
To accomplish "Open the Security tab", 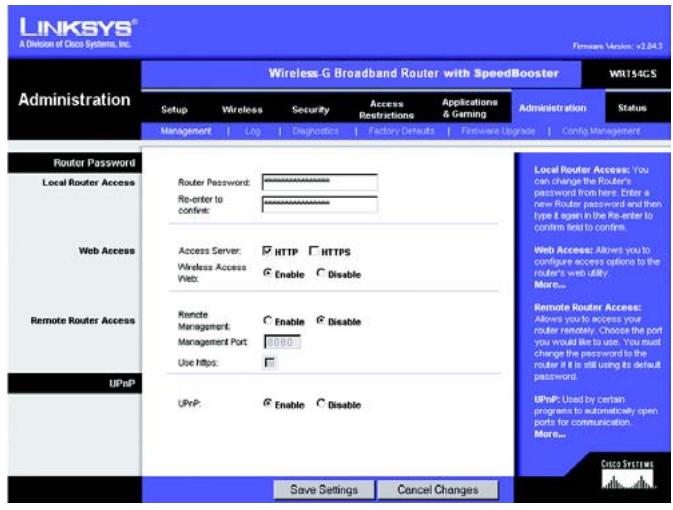I will [310, 109].
